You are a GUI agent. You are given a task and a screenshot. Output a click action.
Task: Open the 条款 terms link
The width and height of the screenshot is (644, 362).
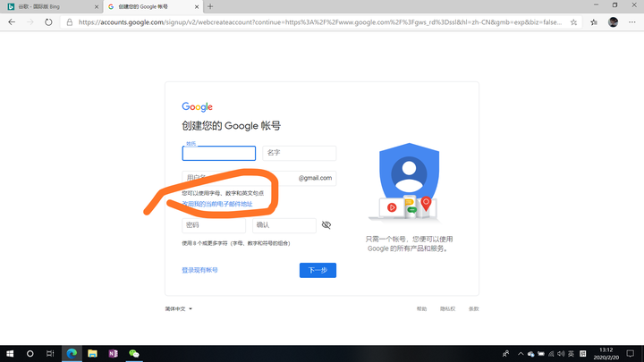[x=473, y=308]
